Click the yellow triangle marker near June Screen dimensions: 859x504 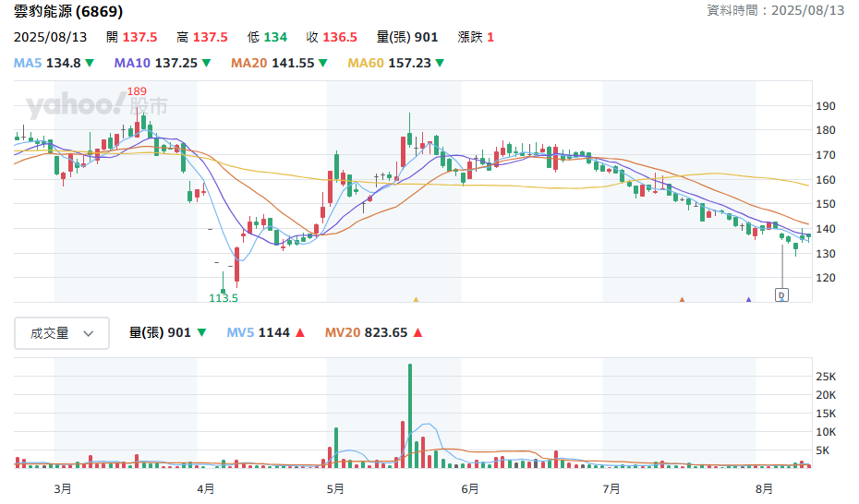[416, 299]
